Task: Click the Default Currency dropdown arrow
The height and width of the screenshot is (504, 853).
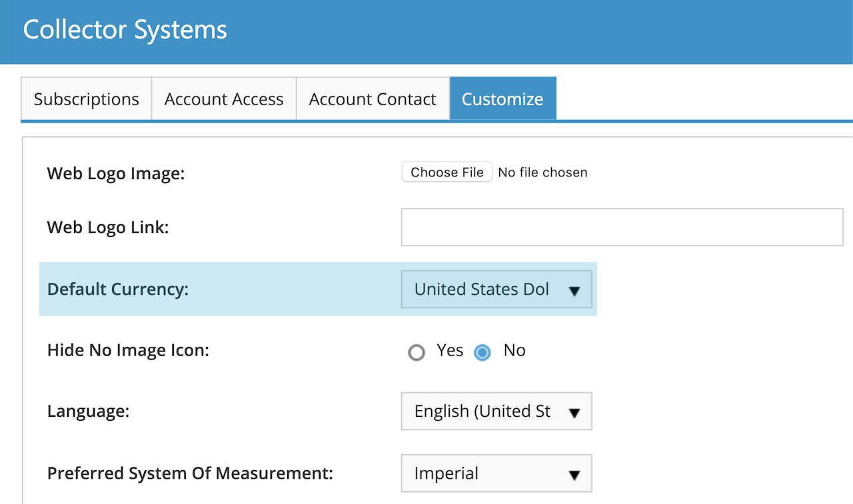Action: click(x=574, y=290)
